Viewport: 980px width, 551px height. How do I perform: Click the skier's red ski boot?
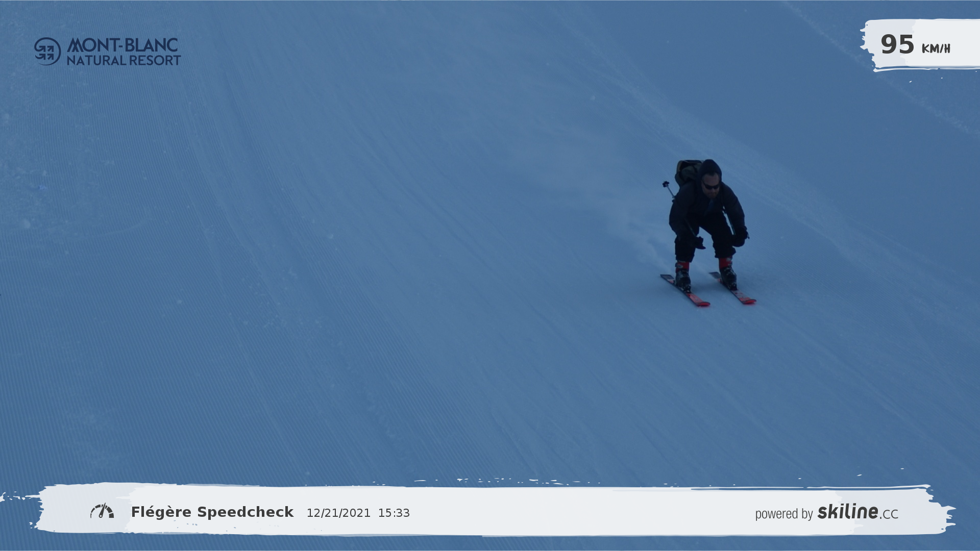[x=682, y=267]
